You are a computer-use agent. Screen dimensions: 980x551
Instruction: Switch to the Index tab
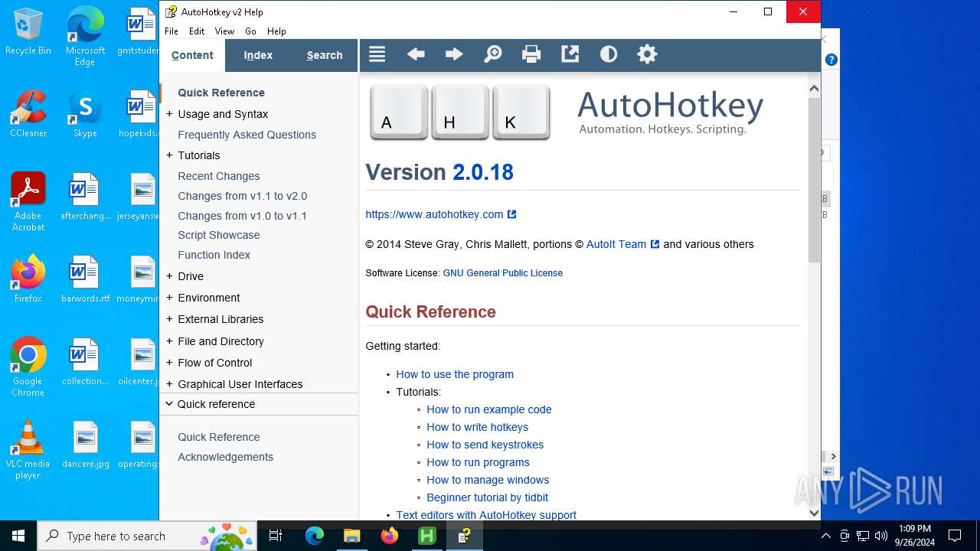tap(258, 55)
